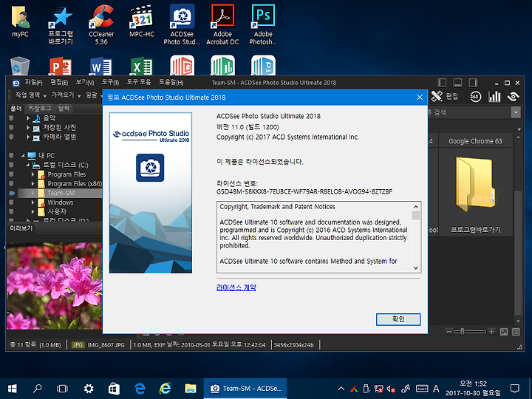Click the 확인 button in dialog

click(x=398, y=319)
